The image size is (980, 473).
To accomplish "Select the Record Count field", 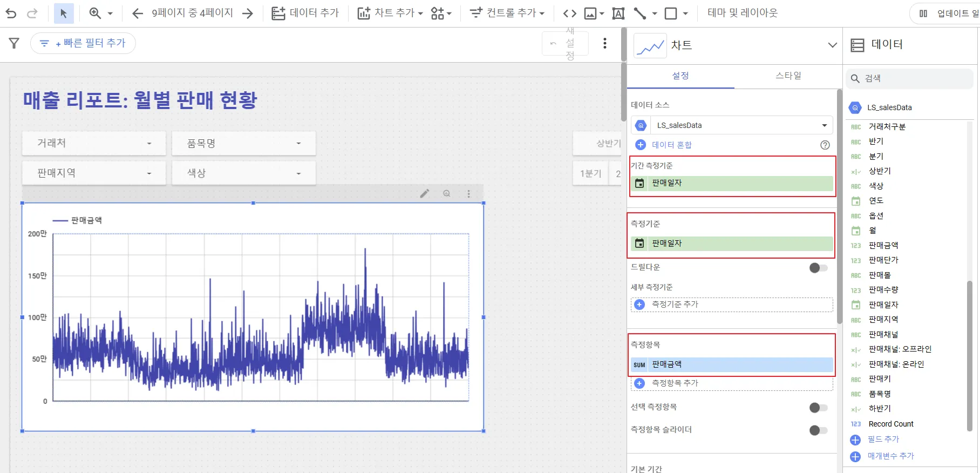I will 891,424.
